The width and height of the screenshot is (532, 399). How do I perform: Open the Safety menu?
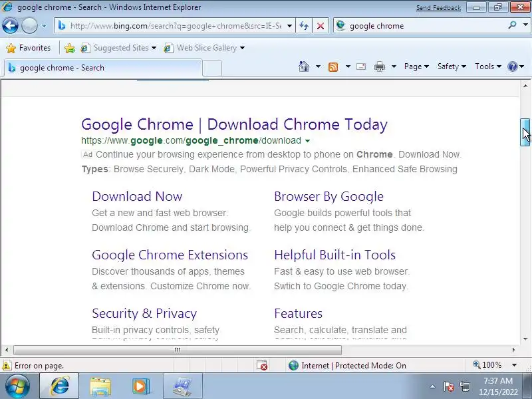452,66
